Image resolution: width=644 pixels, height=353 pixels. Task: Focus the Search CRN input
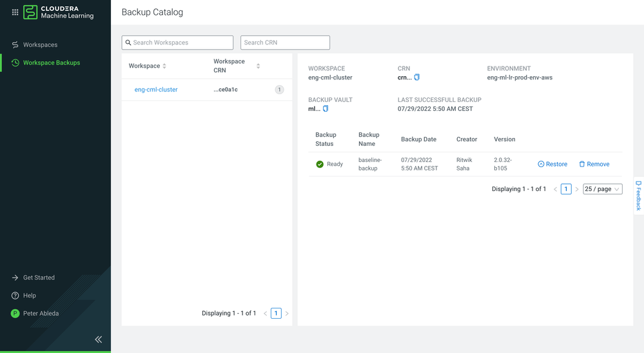tap(285, 43)
